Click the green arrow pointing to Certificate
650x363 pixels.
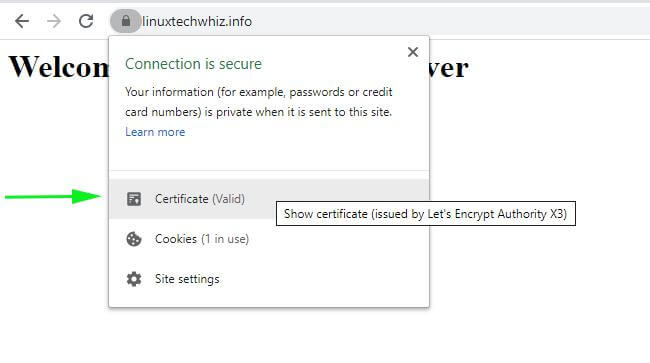click(53, 196)
